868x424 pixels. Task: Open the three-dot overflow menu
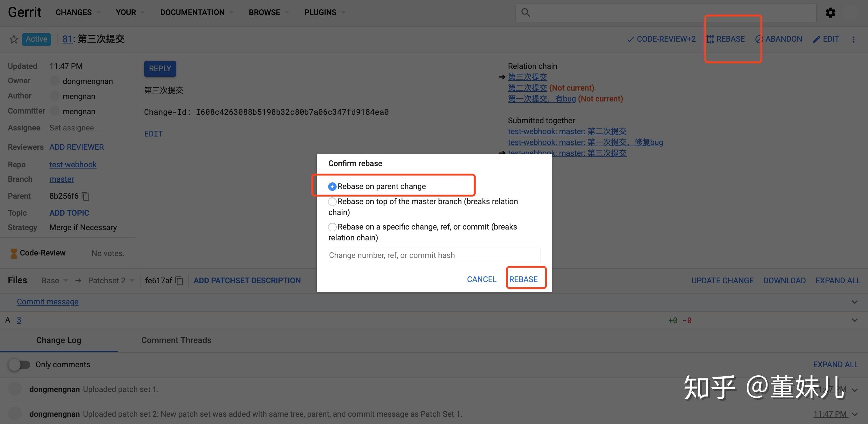(854, 39)
